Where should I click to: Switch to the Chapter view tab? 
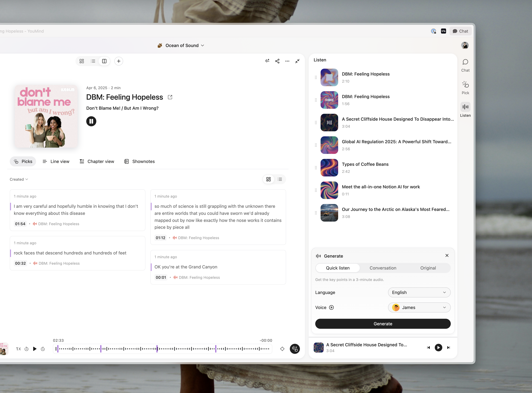[x=97, y=161]
